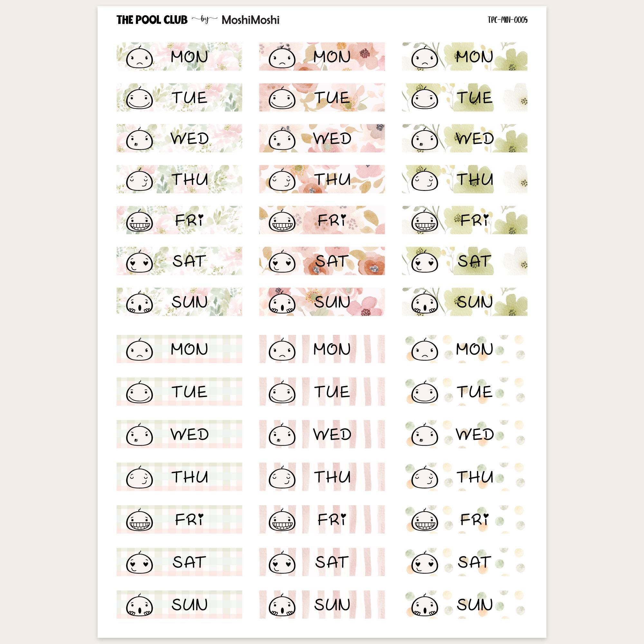Viewport: 644px width, 644px height.
Task: Click THE POOL CLUB title text
Action: pyautogui.click(x=152, y=20)
